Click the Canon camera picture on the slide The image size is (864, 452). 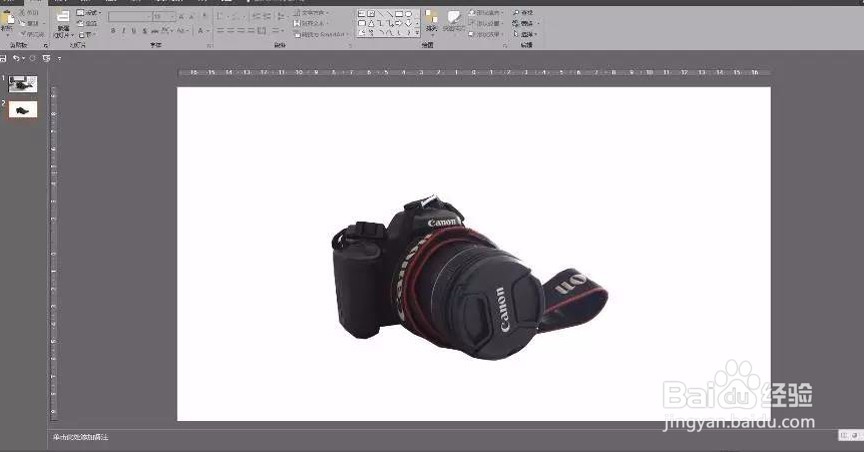pyautogui.click(x=469, y=277)
